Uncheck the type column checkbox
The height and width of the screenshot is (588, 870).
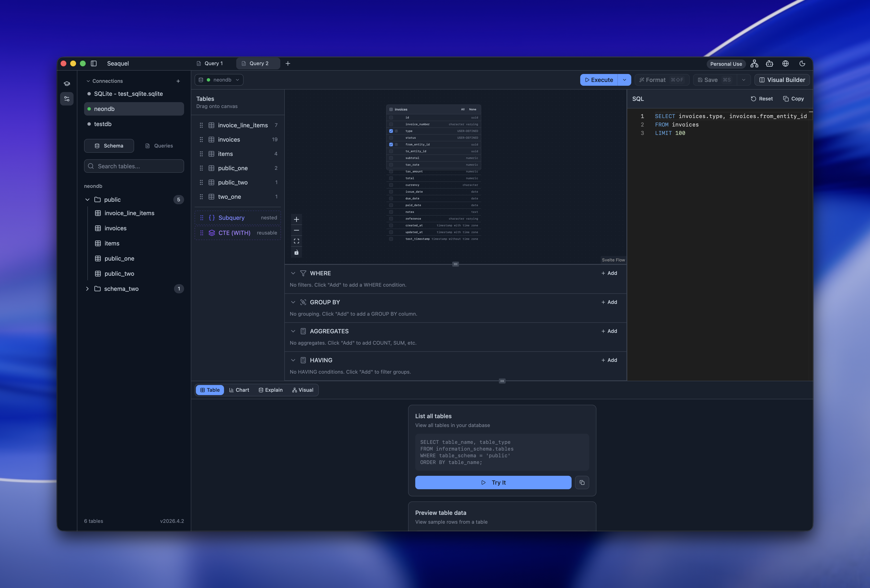391,131
